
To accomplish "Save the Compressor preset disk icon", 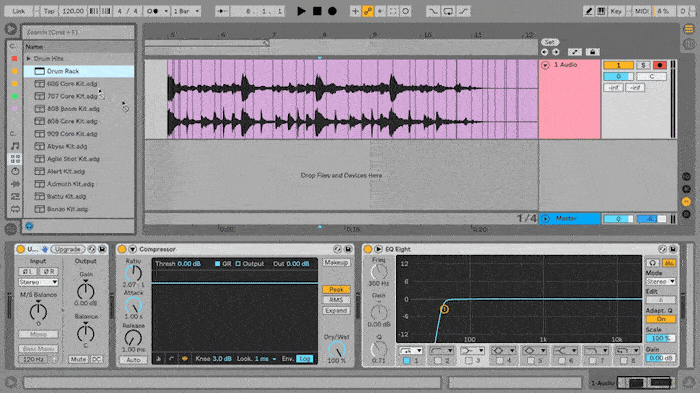I will tap(348, 249).
